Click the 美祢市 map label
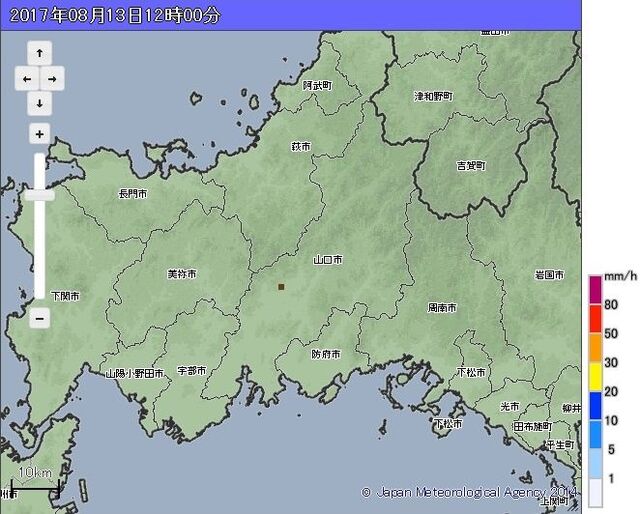 (182, 274)
